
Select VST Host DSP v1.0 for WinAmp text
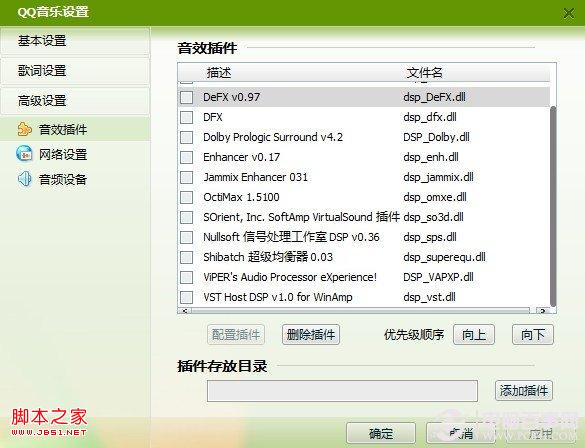(278, 297)
